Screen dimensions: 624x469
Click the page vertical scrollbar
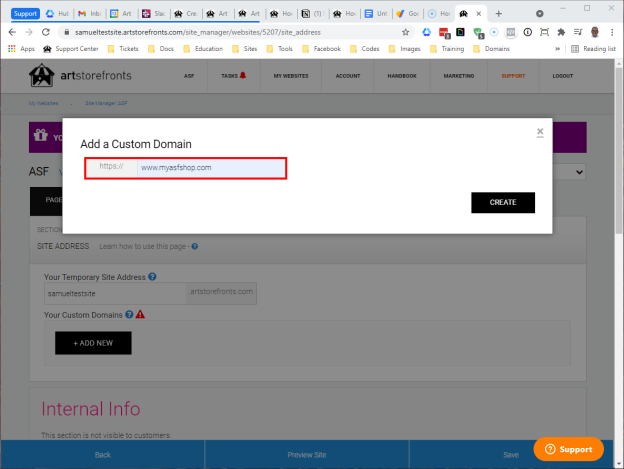tap(618, 151)
